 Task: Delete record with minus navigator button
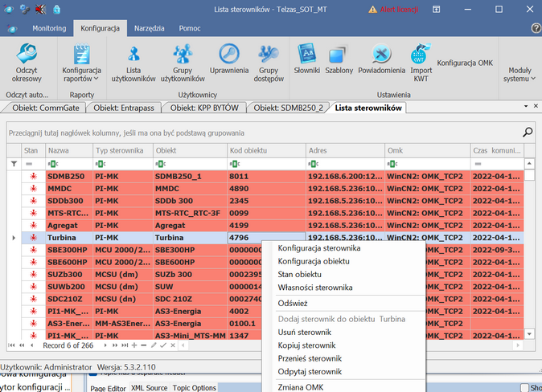click(x=144, y=345)
